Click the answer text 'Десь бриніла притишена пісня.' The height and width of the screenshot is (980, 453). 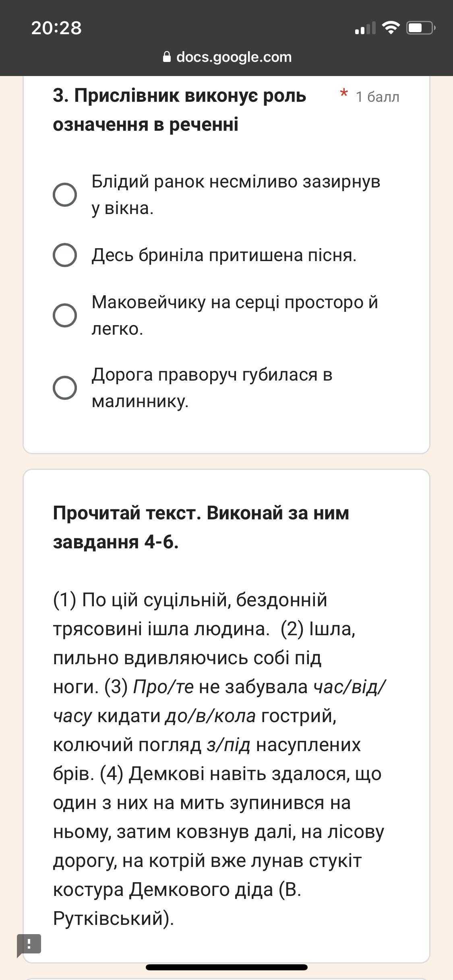pyautogui.click(x=224, y=255)
